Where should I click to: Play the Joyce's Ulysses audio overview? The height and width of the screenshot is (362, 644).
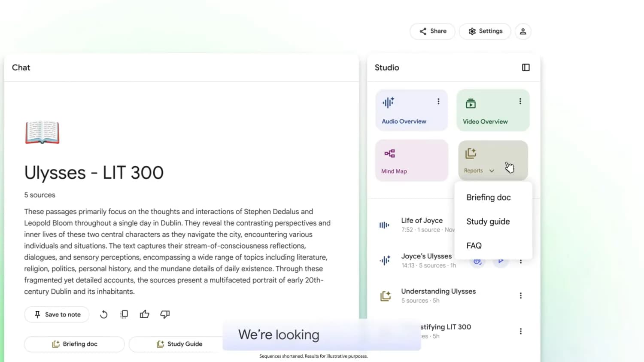click(501, 261)
